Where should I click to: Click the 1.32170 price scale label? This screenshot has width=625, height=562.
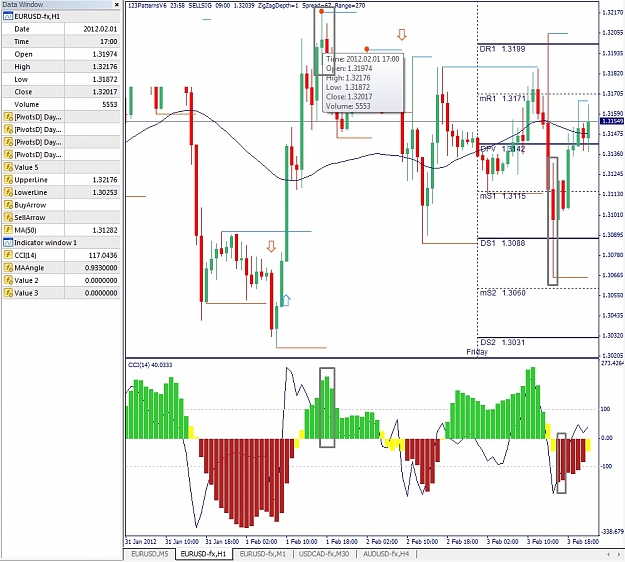[613, 13]
